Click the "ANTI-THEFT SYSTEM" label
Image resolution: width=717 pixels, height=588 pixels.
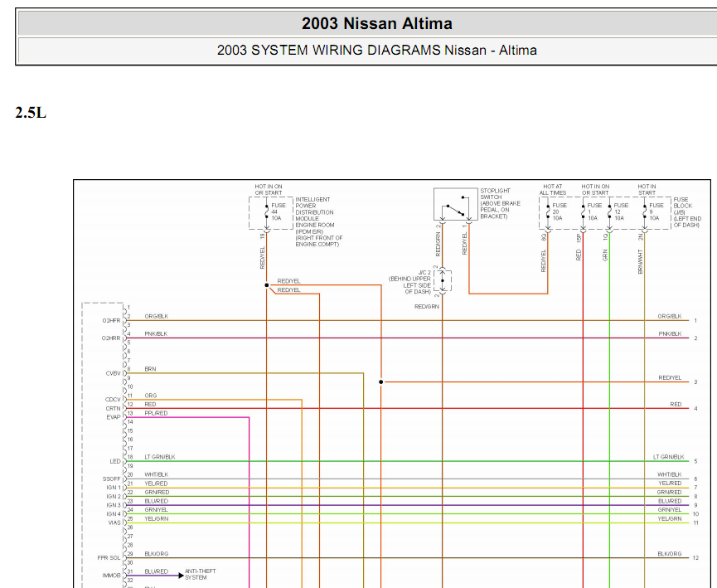coord(201,574)
